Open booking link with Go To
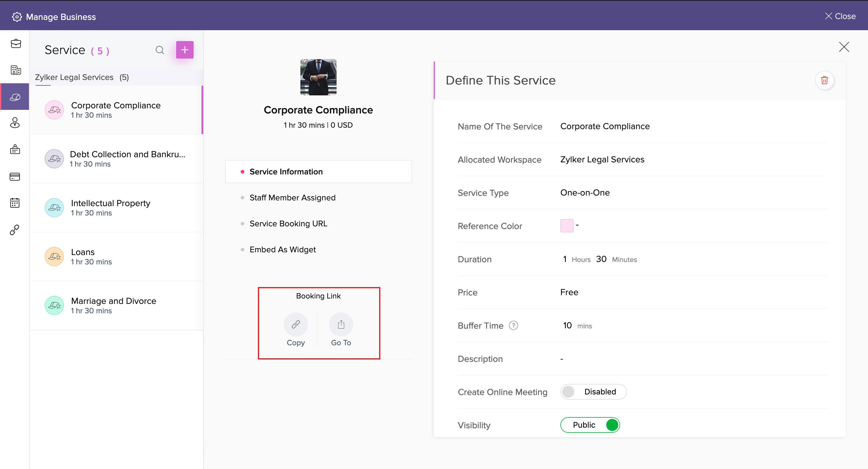This screenshot has height=469, width=868. [341, 325]
